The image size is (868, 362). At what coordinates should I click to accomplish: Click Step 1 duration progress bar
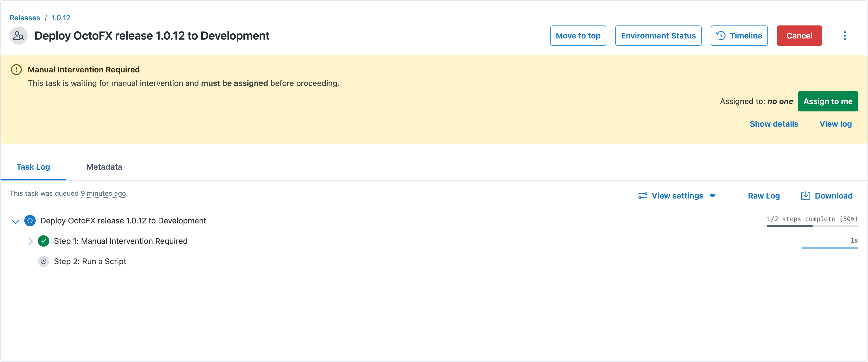[830, 248]
